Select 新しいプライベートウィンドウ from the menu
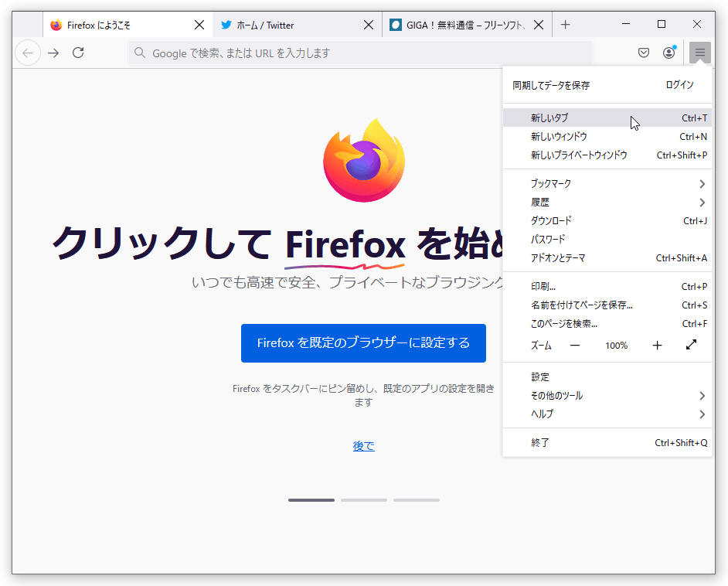 click(x=607, y=155)
